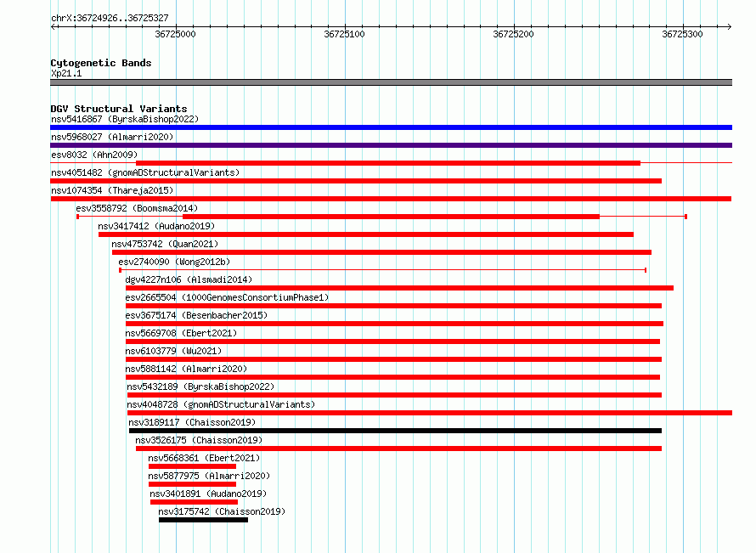The image size is (756, 553).
Task: Click the Cytogenetic Bands track title
Action: click(101, 63)
